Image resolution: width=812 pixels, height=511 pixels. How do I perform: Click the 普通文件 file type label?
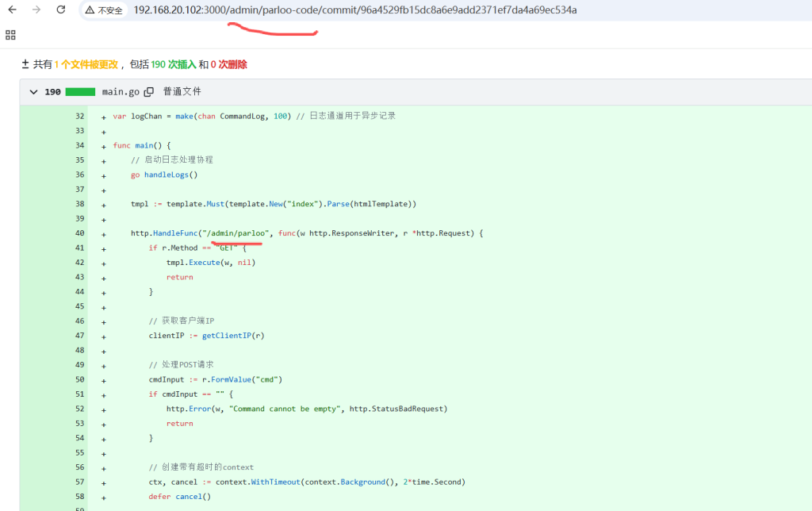[182, 92]
